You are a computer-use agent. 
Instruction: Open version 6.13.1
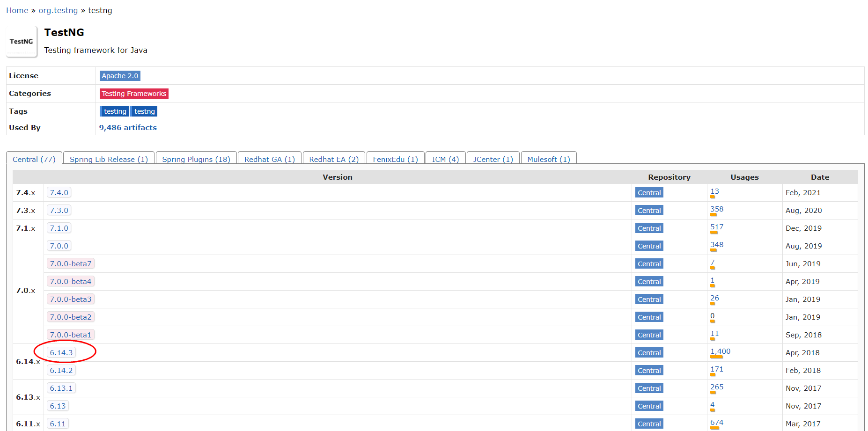(61, 388)
